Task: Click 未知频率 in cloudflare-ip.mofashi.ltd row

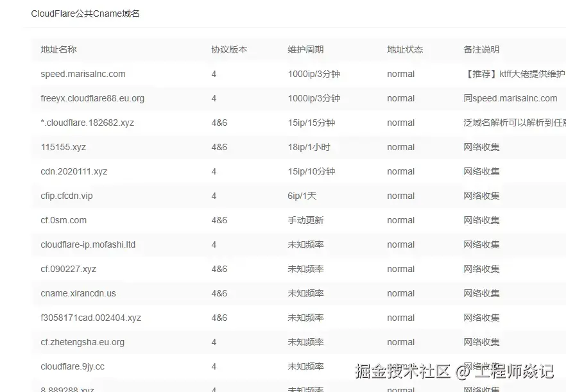Action: (305, 244)
